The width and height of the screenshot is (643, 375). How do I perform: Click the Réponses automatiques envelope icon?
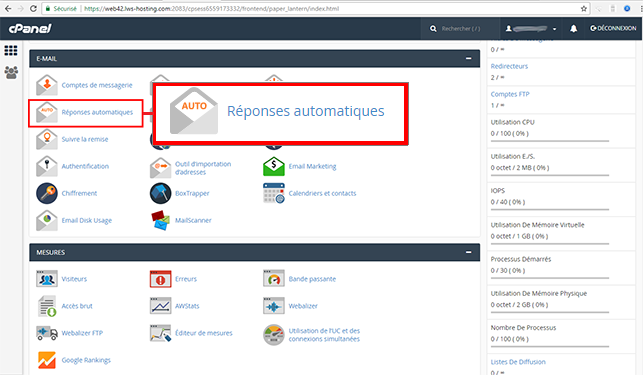[47, 112]
